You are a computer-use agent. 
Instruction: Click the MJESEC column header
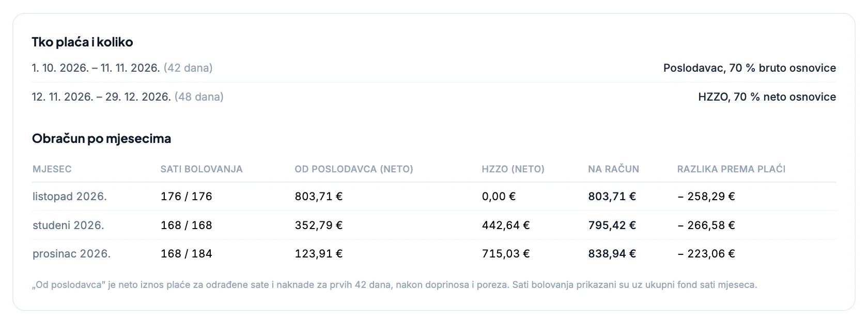(x=52, y=169)
